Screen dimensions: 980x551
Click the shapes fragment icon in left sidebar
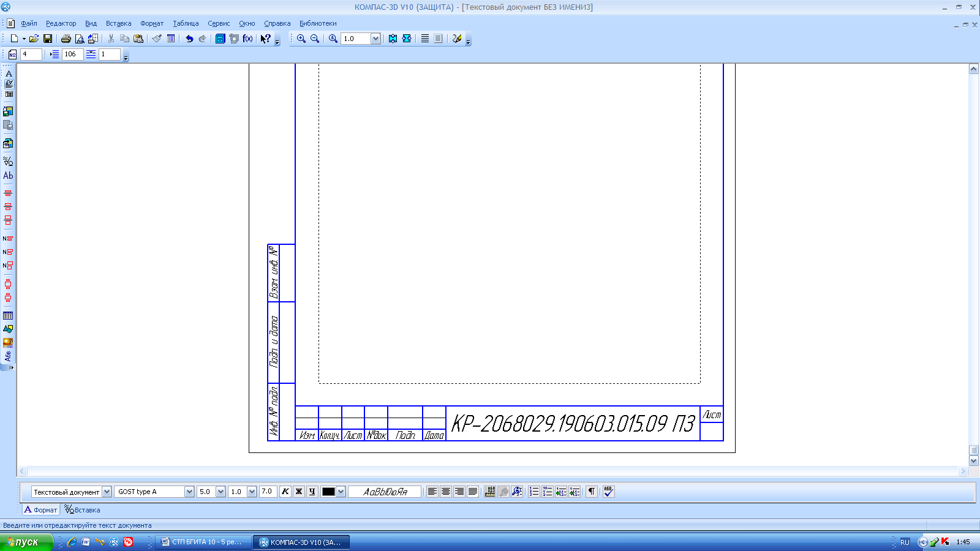click(8, 329)
